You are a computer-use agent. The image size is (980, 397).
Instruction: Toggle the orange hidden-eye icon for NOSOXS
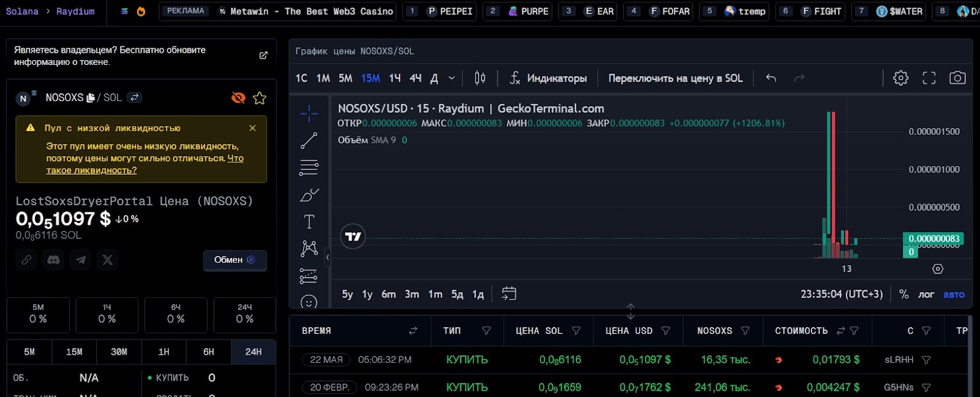(x=238, y=98)
